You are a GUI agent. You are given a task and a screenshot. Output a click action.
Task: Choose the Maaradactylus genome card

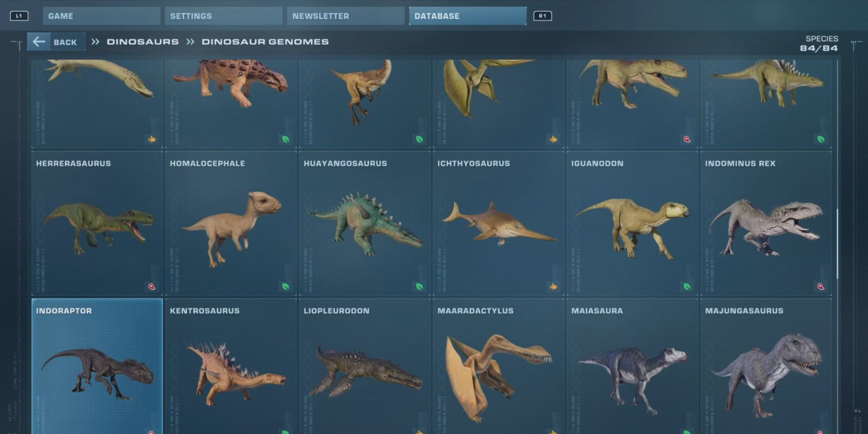point(499,366)
